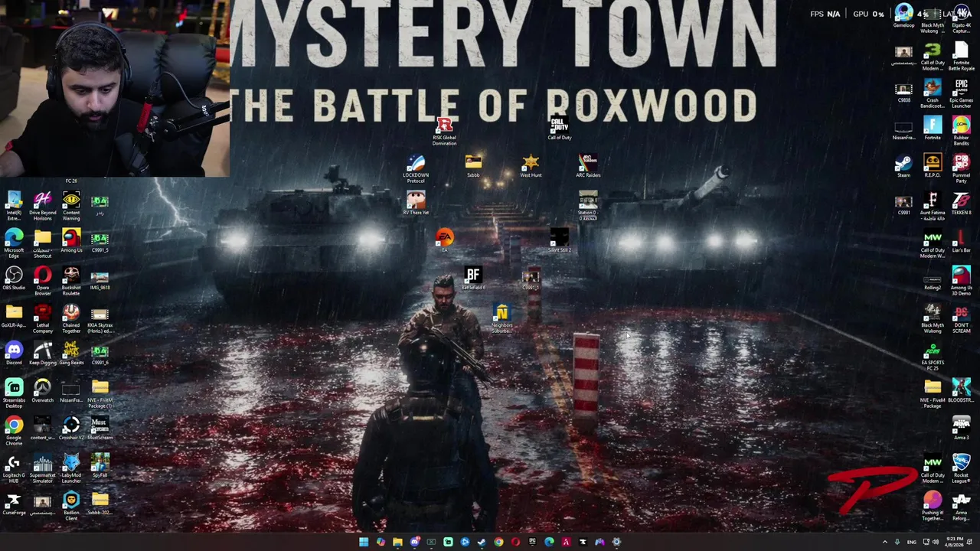The width and height of the screenshot is (980, 551).
Task: Open the GoXLR-App folder on desktop
Action: click(x=14, y=317)
